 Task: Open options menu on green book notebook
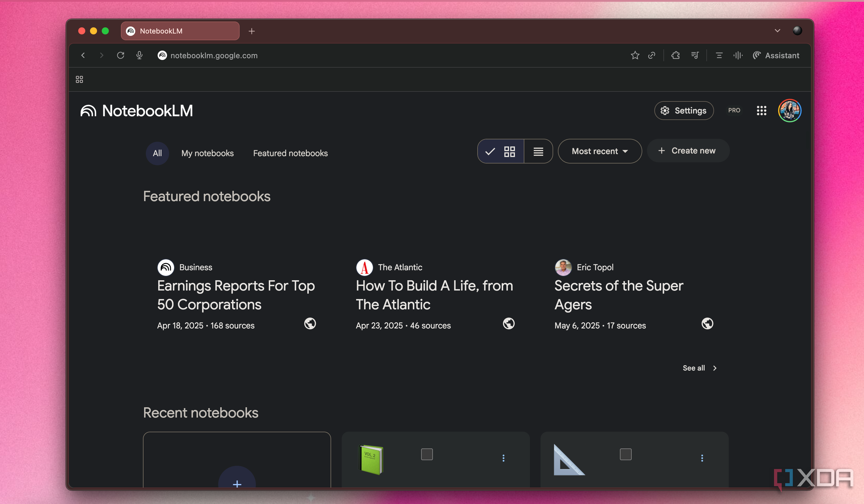(x=503, y=458)
